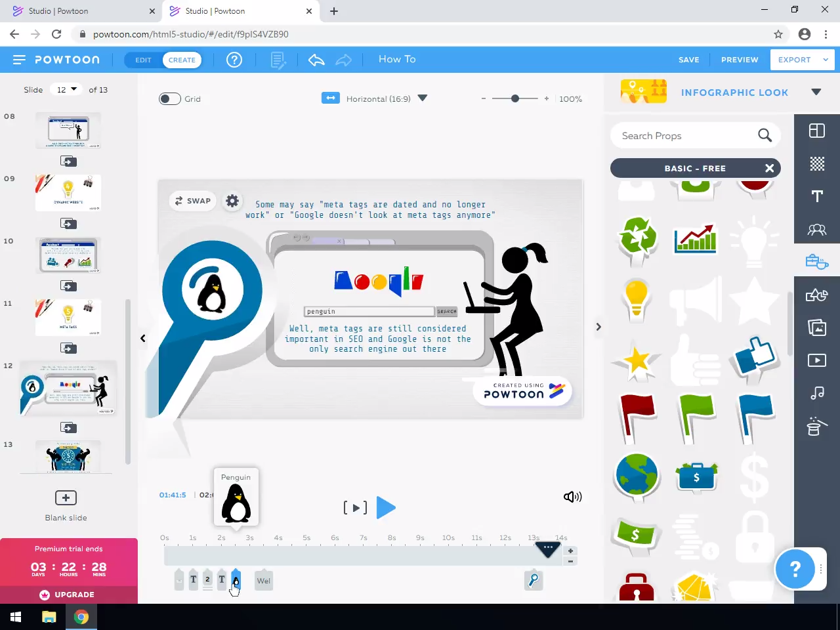Open the Videos panel icon
Viewport: 840px width, 630px height.
pos(817,360)
